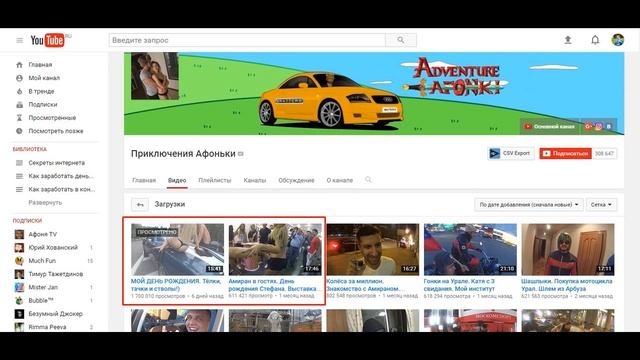Open the Сетка view dropdown
The width and height of the screenshot is (640, 360).
tap(601, 204)
